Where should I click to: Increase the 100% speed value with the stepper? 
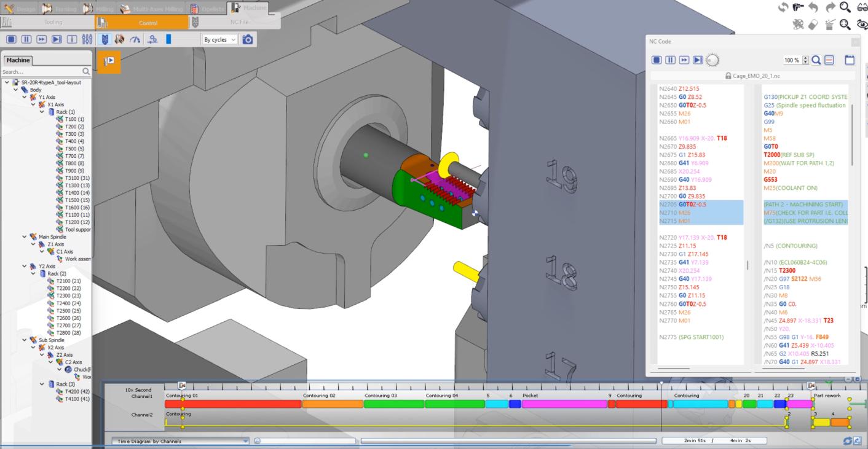tap(805, 57)
